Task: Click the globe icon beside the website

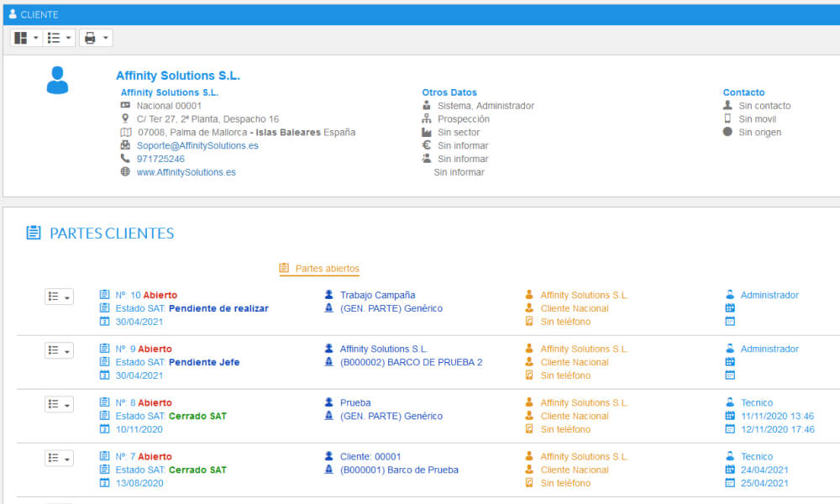Action: coord(125,171)
